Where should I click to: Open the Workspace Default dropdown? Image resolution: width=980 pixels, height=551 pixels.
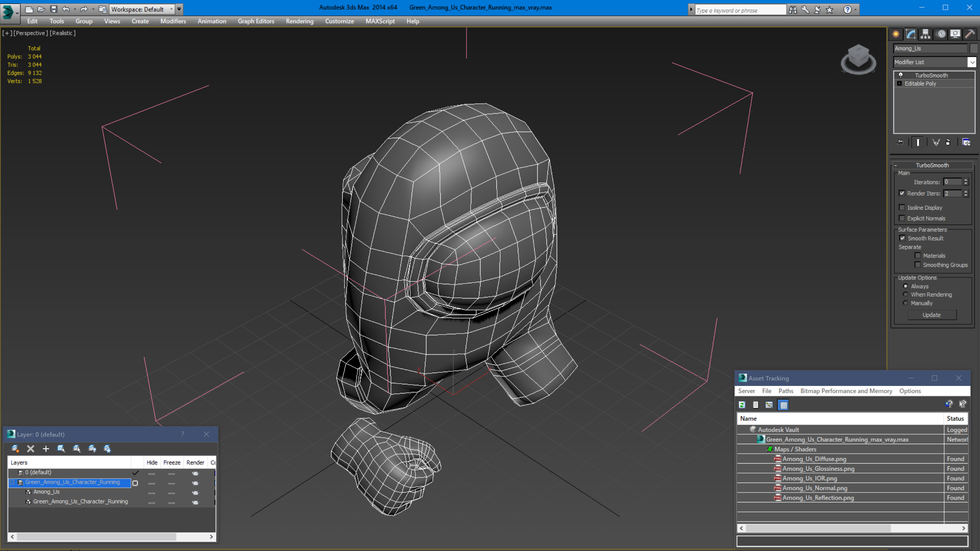pyautogui.click(x=142, y=9)
